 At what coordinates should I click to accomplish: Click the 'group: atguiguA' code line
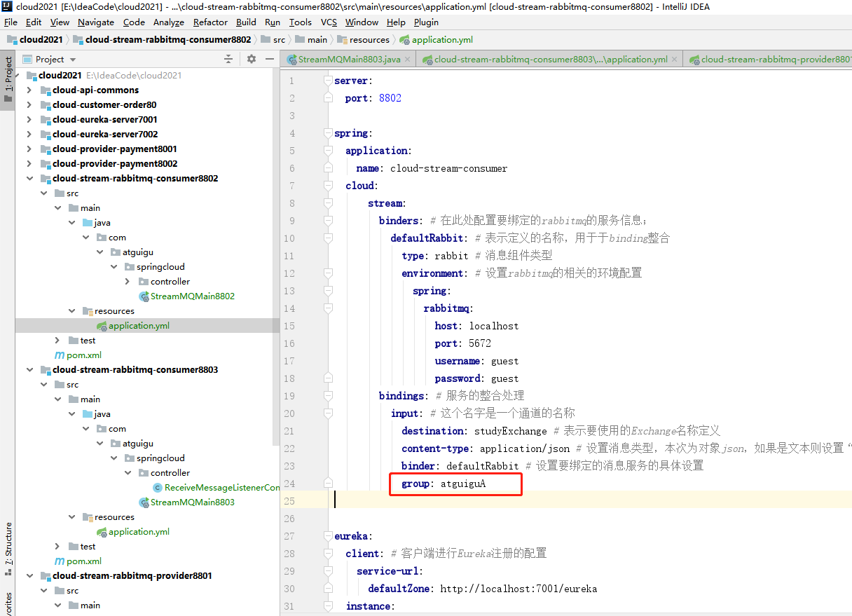click(x=444, y=484)
